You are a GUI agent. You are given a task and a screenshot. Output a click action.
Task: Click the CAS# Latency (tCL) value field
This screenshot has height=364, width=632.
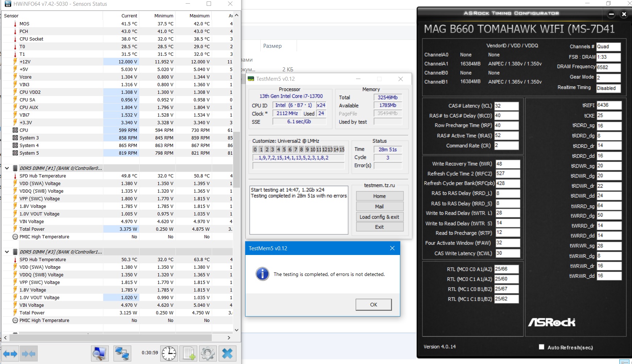[x=507, y=106]
